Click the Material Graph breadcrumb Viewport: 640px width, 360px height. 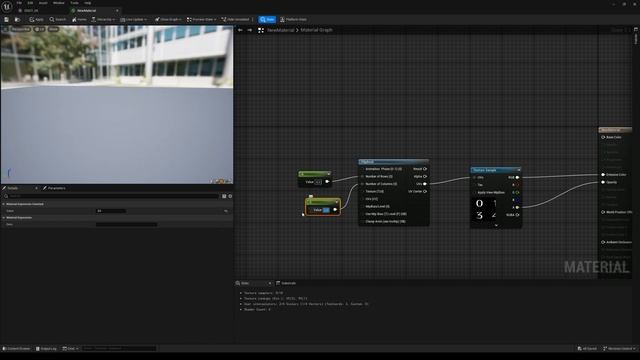coord(316,30)
